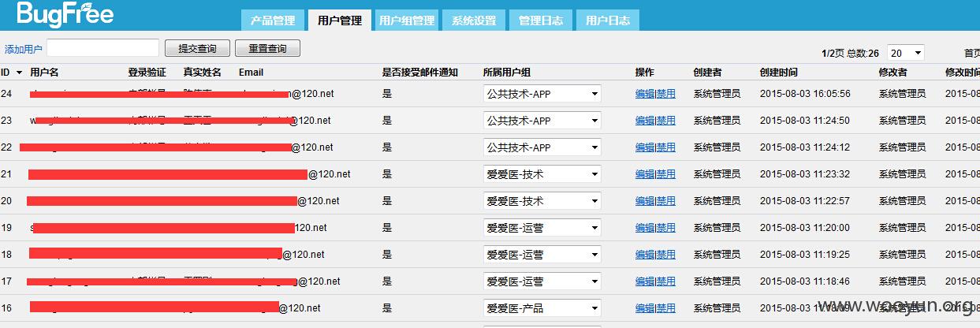Click the 用户名 column header
The height and width of the screenshot is (328, 980).
click(44, 72)
